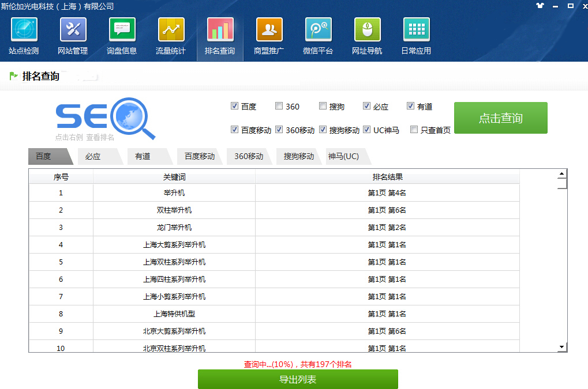Click the scrollbar down arrow
Viewport: 588px width, 389px height.
click(x=561, y=347)
